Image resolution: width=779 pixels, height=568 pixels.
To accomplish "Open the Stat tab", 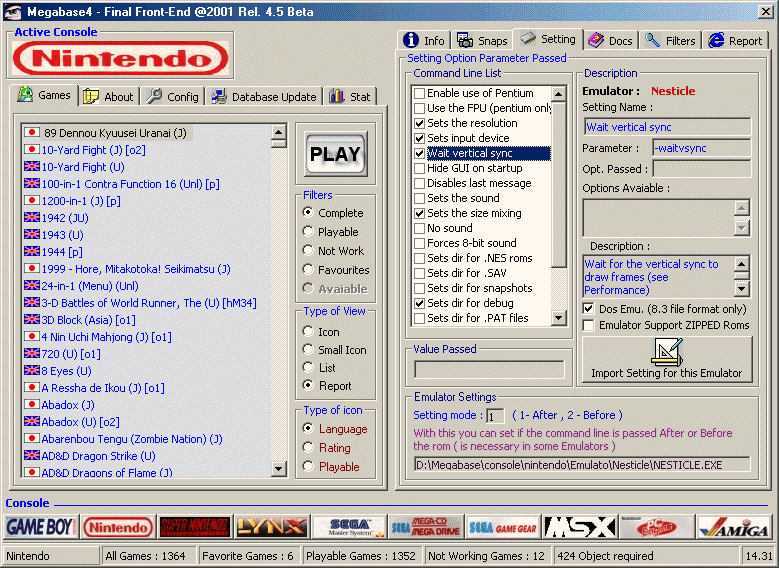I will click(x=350, y=96).
